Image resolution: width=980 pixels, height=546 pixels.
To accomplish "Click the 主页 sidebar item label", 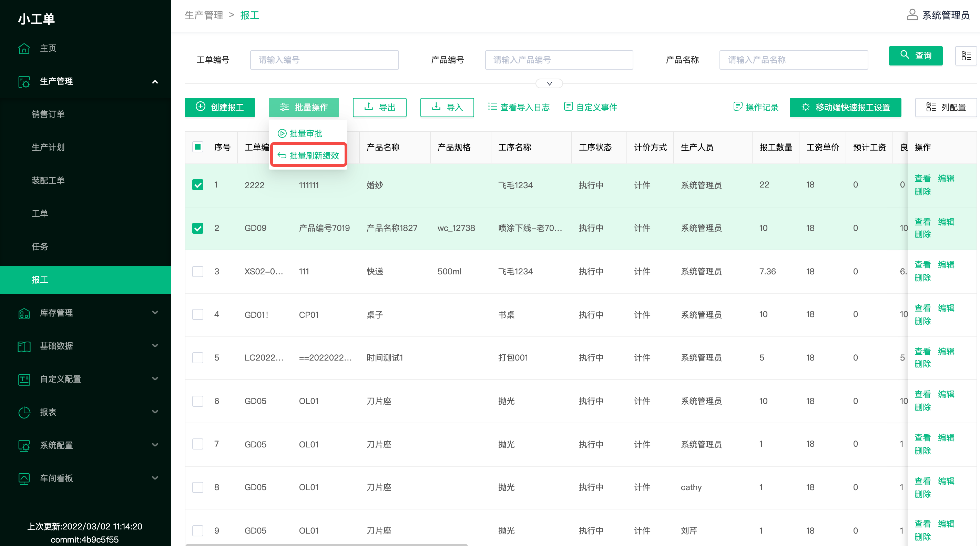I will tap(48, 48).
